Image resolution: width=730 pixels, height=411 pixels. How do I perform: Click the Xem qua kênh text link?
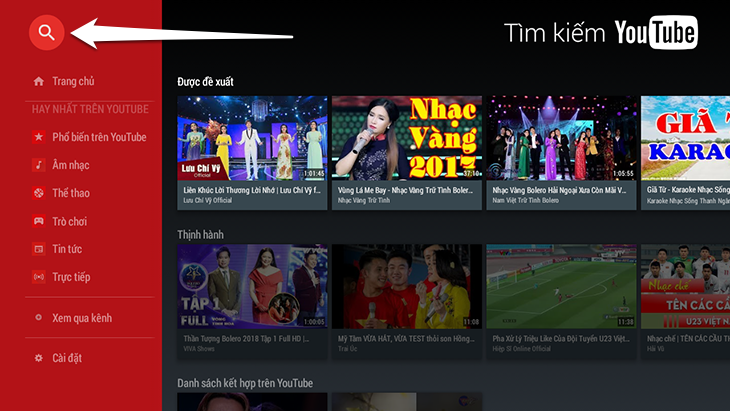82,318
